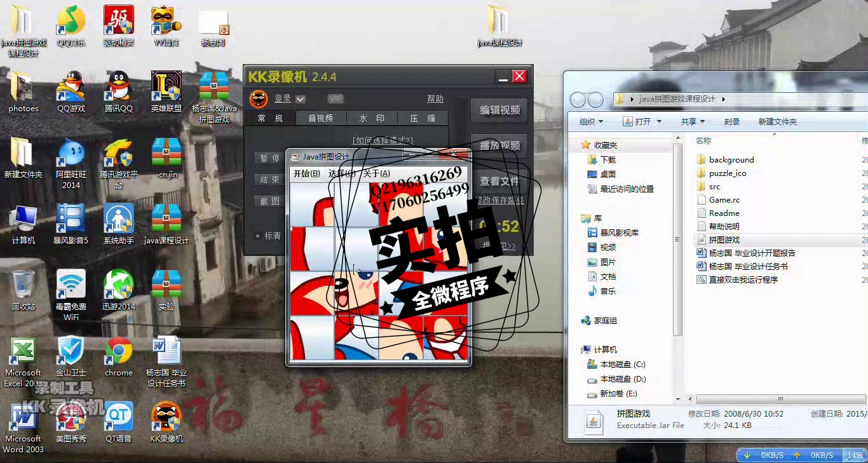The width and height of the screenshot is (868, 463).
Task: Open the 英雄联盟 desktop shortcut
Action: point(166,93)
